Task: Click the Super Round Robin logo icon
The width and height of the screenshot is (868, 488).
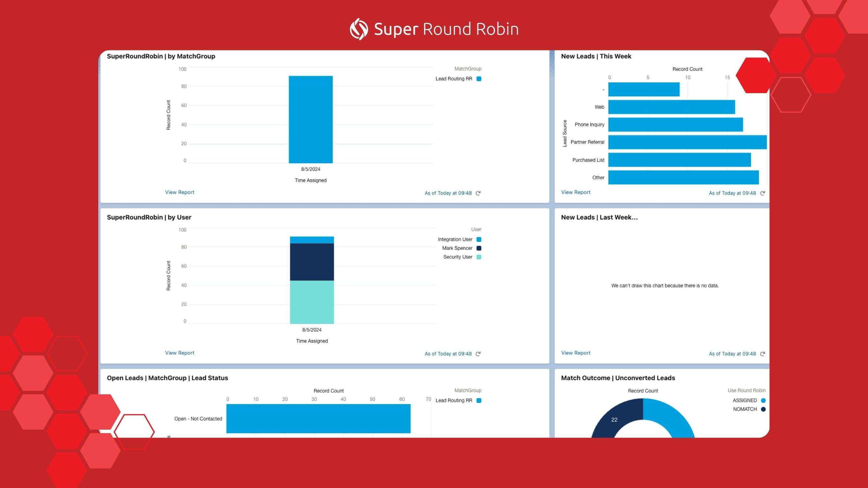Action: click(358, 29)
